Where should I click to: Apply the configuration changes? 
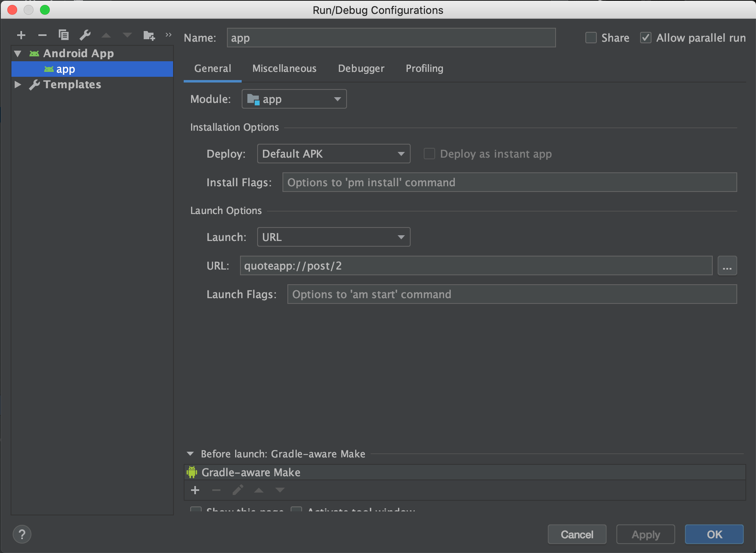pyautogui.click(x=645, y=534)
